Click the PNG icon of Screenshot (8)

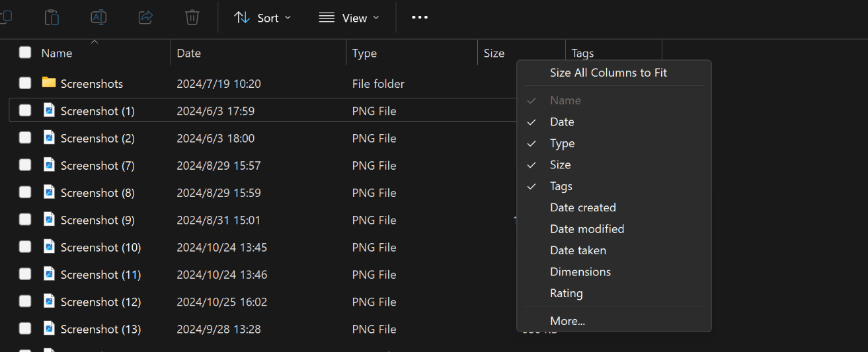[48, 192]
